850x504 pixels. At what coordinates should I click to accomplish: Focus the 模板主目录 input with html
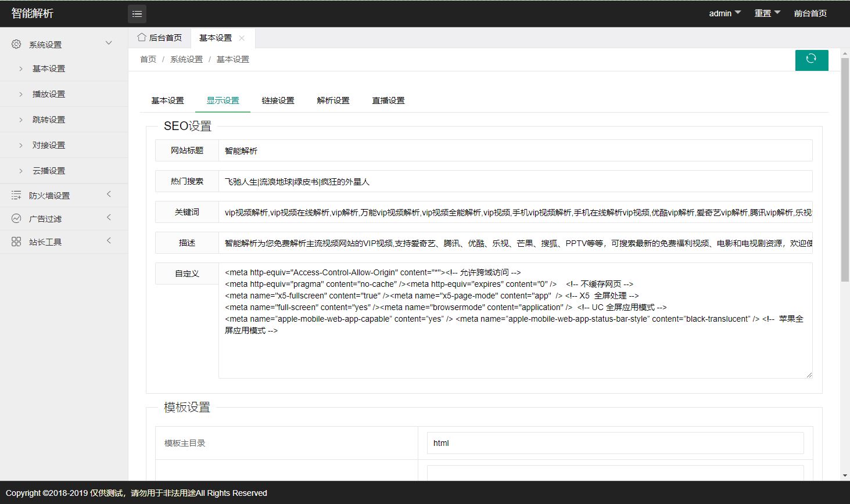[615, 443]
